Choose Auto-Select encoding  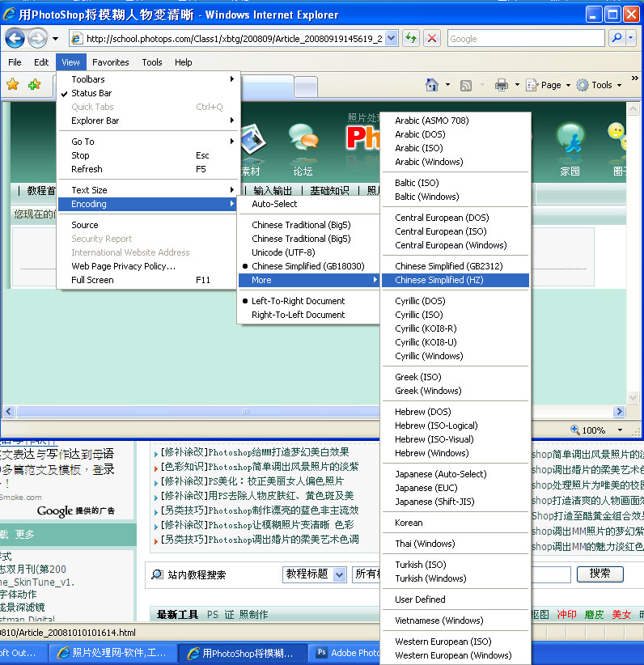308,204
